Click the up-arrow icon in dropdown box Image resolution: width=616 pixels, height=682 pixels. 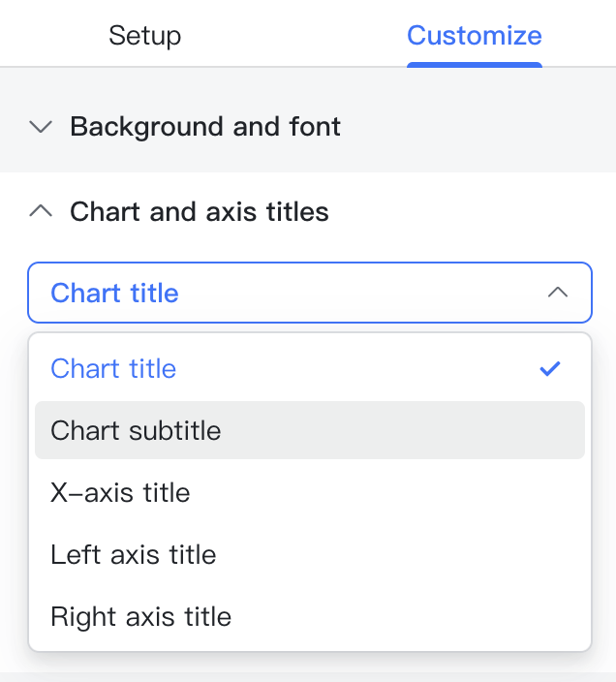[x=558, y=293]
